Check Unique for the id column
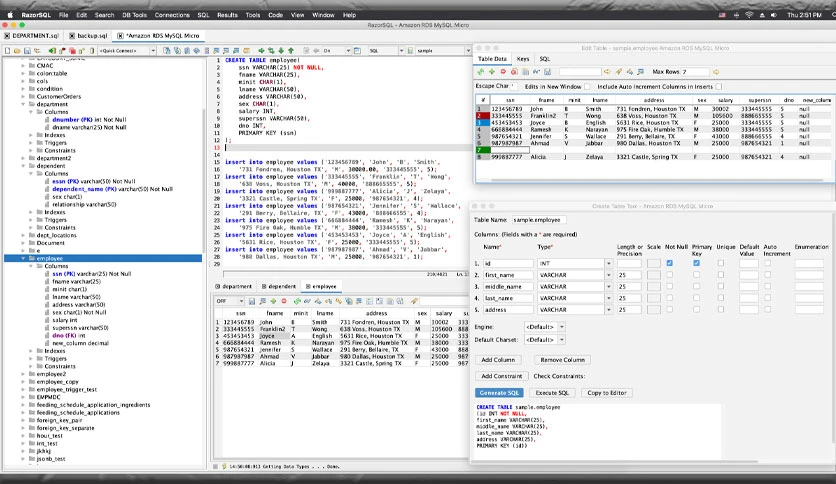 pos(721,263)
